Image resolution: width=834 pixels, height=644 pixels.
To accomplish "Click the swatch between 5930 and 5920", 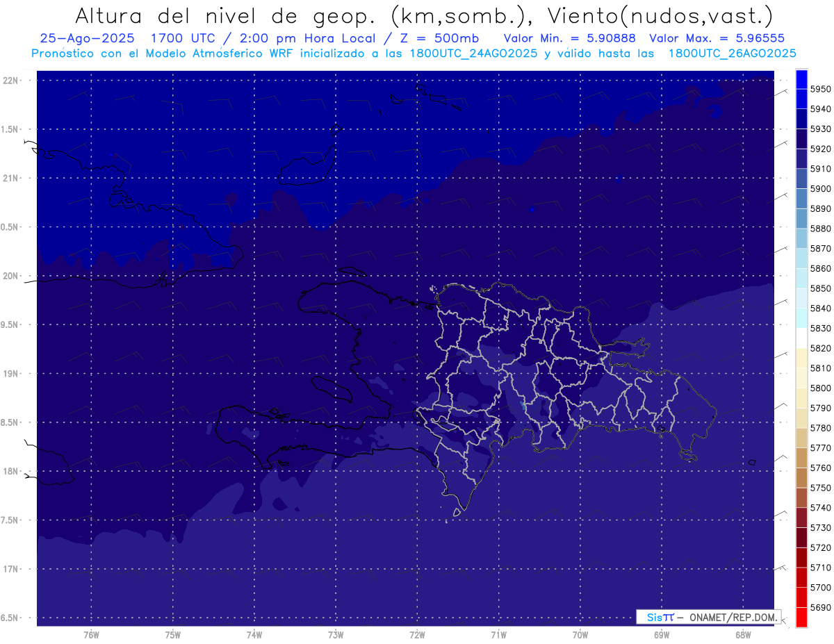I will click(x=801, y=138).
